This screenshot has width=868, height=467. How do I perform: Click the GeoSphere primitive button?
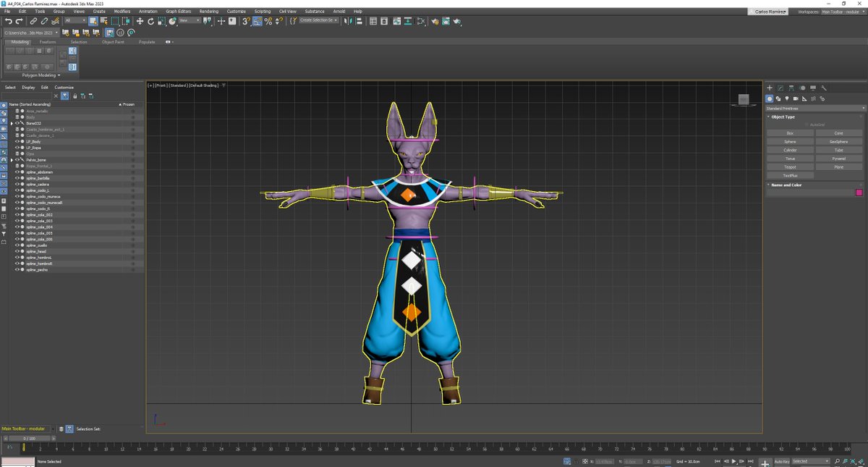[839, 142]
